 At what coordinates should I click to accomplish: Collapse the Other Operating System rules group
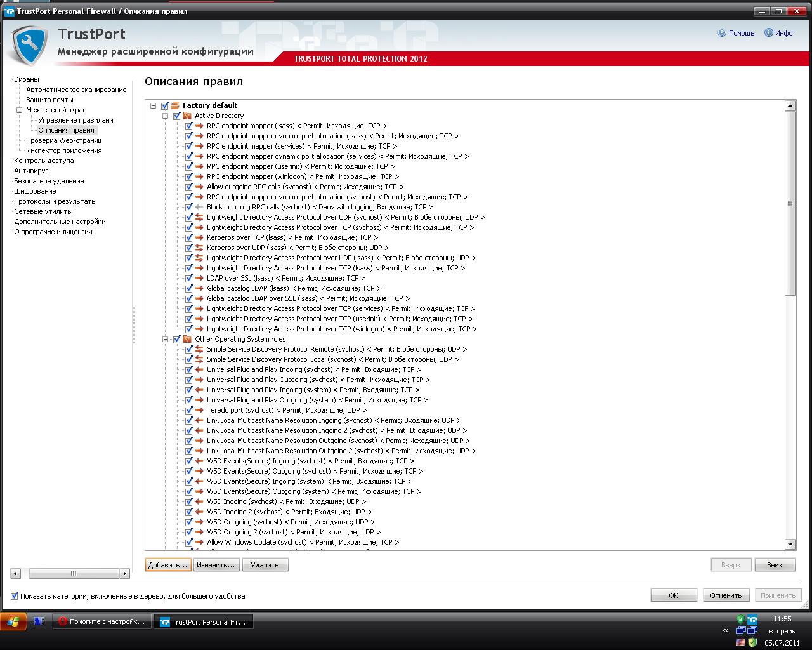point(165,339)
